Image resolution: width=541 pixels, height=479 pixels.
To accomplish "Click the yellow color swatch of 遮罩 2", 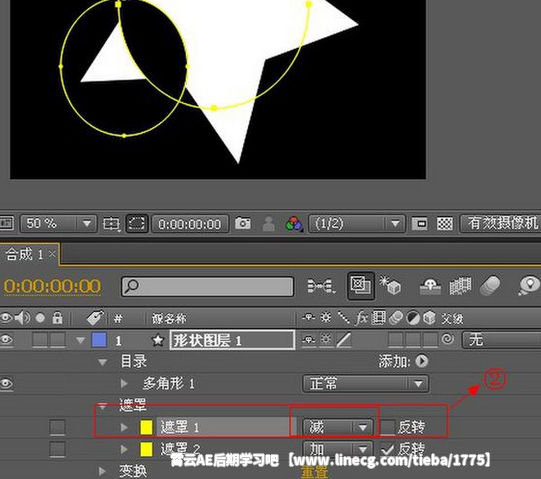I will (x=146, y=449).
